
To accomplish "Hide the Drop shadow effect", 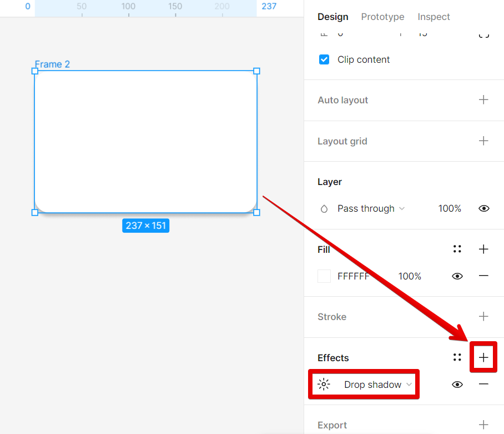I will coord(457,385).
